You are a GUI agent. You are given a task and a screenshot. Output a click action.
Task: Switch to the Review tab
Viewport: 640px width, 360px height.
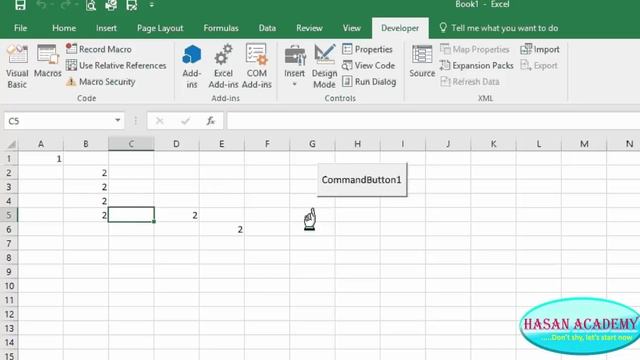click(x=309, y=28)
